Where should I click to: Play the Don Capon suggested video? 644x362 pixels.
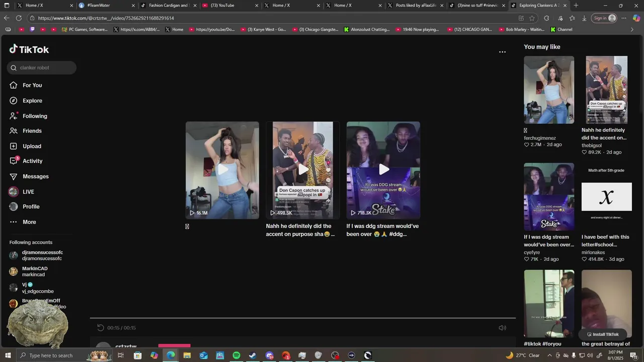point(303,170)
